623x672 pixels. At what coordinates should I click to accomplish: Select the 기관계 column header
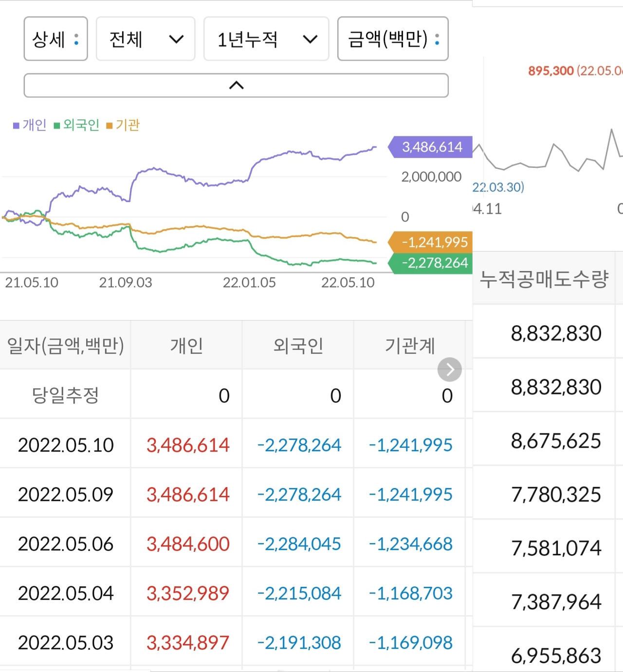pyautogui.click(x=410, y=345)
